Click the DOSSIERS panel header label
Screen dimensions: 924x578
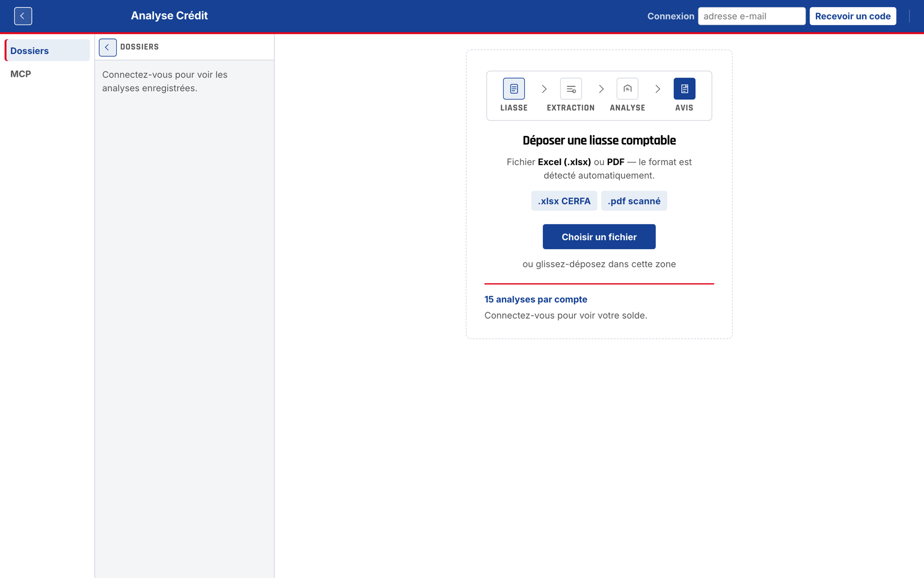pyautogui.click(x=140, y=47)
